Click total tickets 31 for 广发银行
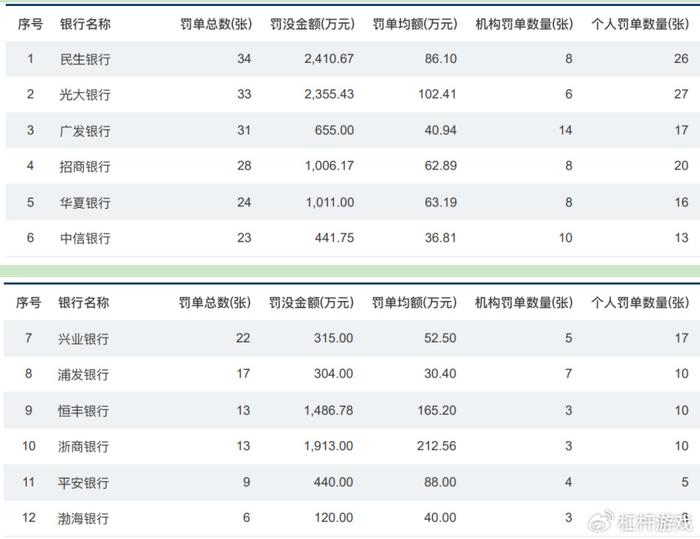The width and height of the screenshot is (700, 539). pyautogui.click(x=244, y=130)
